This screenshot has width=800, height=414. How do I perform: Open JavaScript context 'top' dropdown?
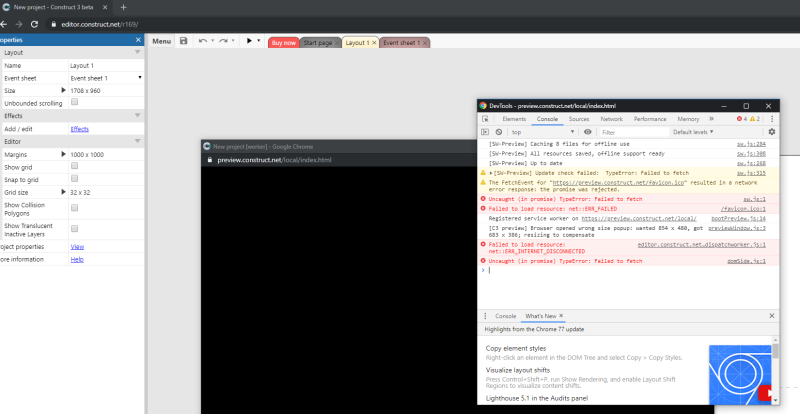click(543, 132)
